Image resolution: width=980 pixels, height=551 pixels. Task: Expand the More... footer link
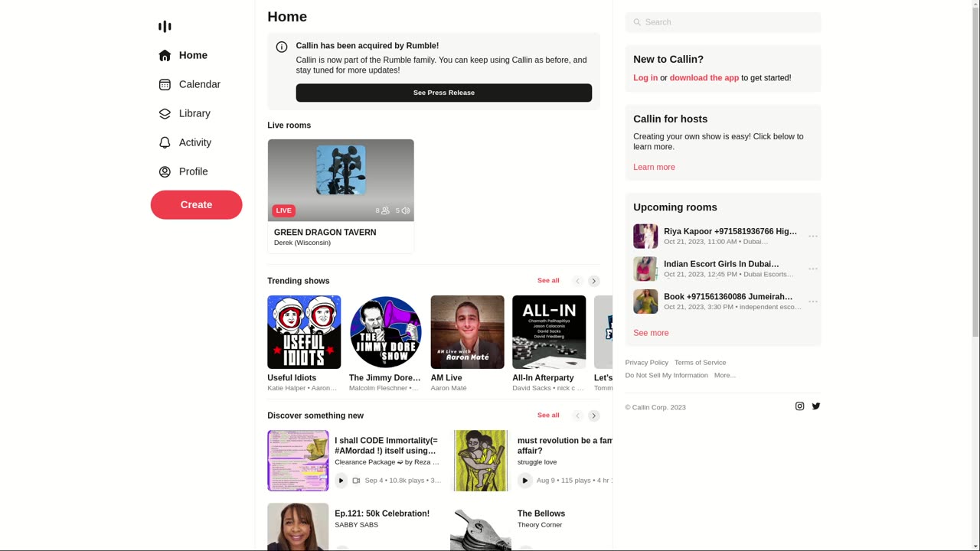[725, 376]
